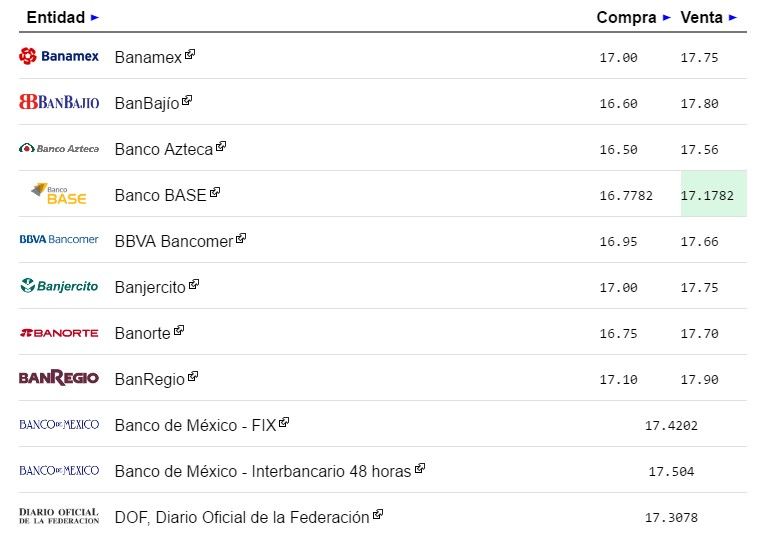Click the Banorte logo
The width and height of the screenshot is (762, 533).
59,332
